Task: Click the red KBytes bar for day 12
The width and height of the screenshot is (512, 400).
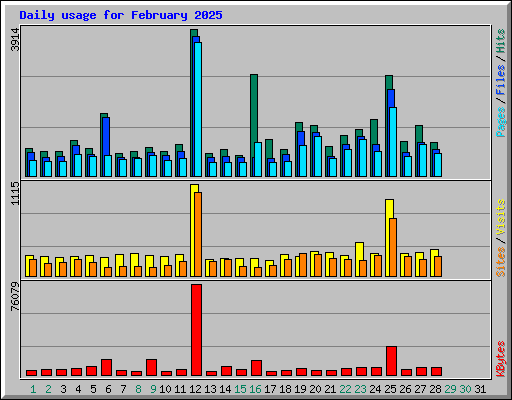Action: pyautogui.click(x=196, y=330)
